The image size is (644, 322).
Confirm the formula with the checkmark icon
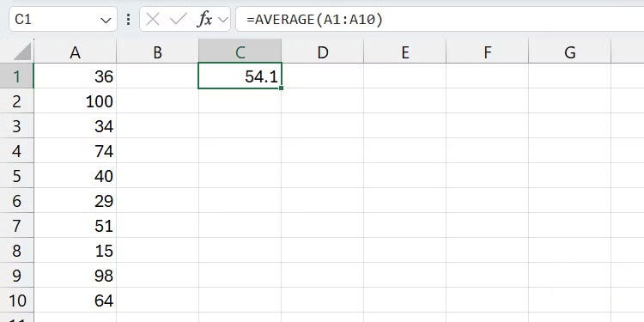[x=179, y=19]
